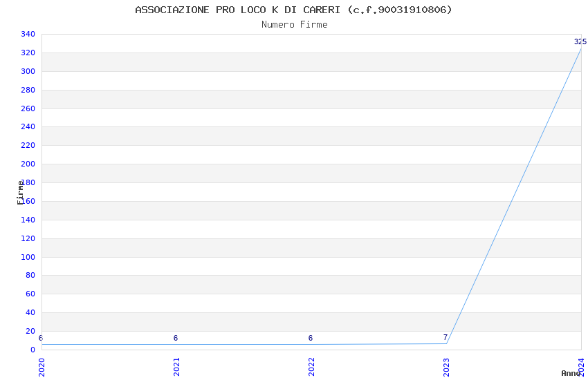The image size is (588, 380).
Task: Click the Firme y-axis title
Action: point(20,193)
